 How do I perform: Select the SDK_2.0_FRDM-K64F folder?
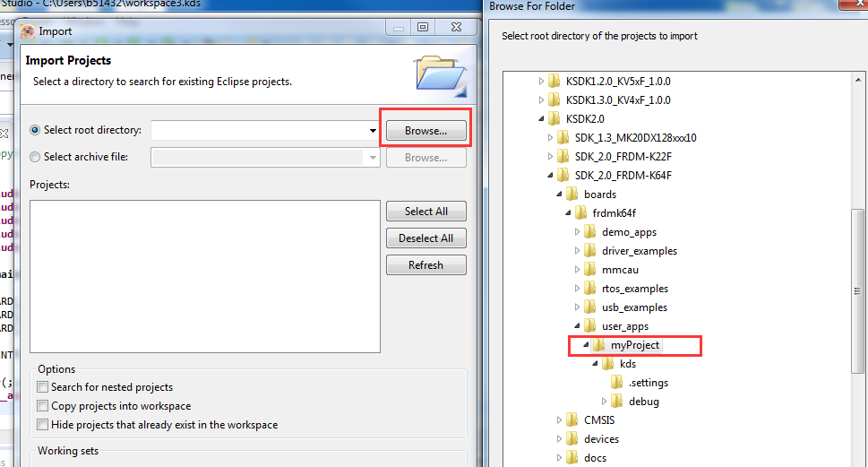(x=623, y=176)
